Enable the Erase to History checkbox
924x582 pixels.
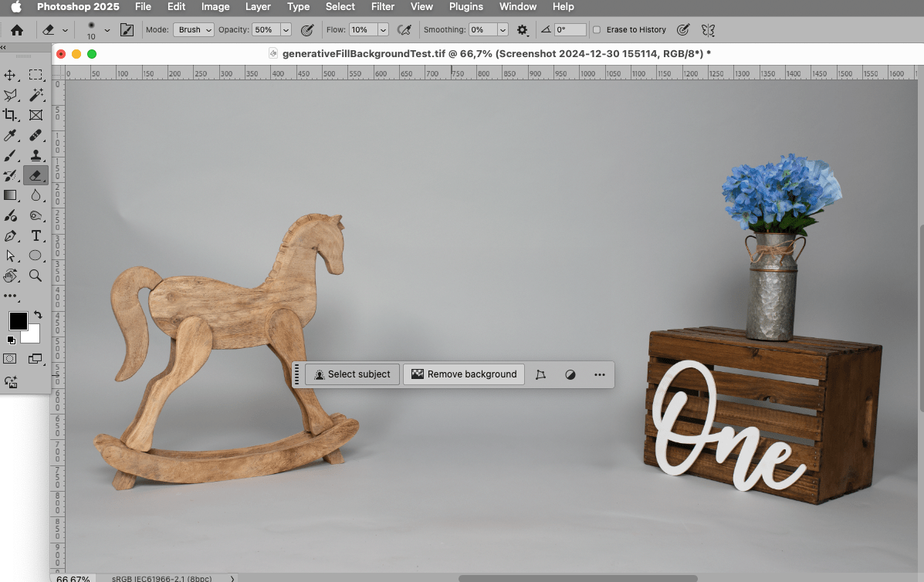(x=596, y=29)
